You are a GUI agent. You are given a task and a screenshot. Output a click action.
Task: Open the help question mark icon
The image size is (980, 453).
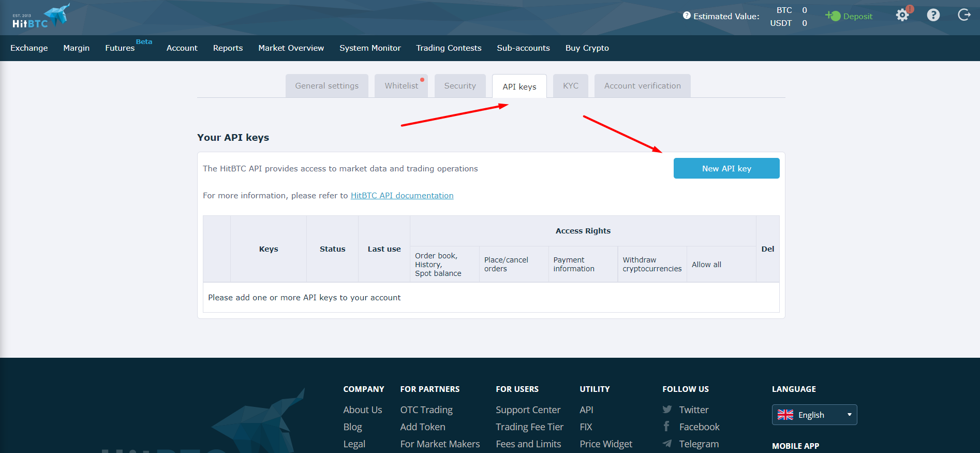(933, 15)
